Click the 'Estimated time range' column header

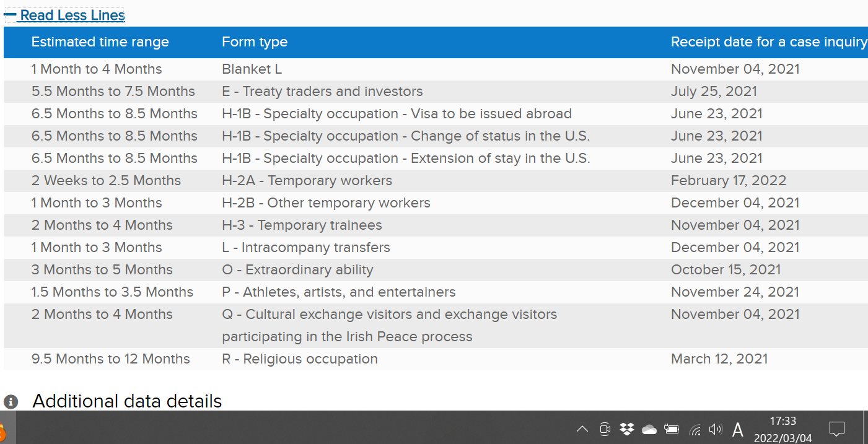(100, 42)
